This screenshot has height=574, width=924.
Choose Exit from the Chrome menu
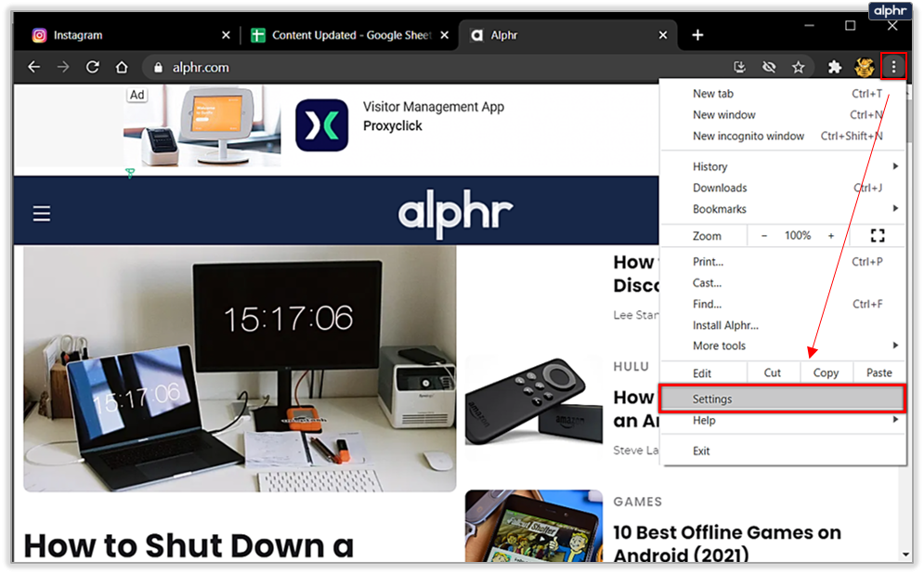pos(783,450)
